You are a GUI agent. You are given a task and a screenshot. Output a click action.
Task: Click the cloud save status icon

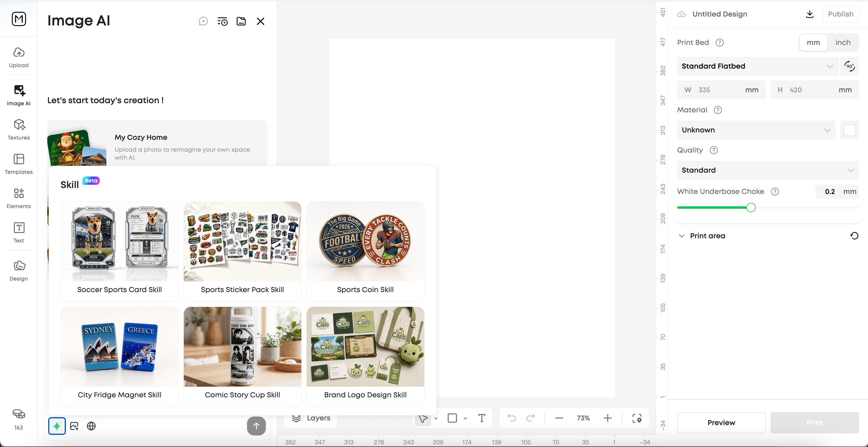(x=681, y=14)
